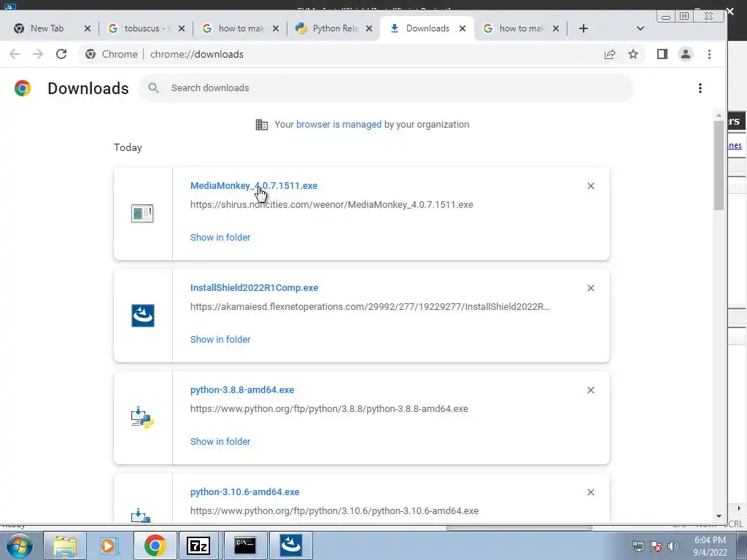Click the scrollbar up arrow on downloads page
The width and height of the screenshot is (747, 560).
[x=719, y=115]
